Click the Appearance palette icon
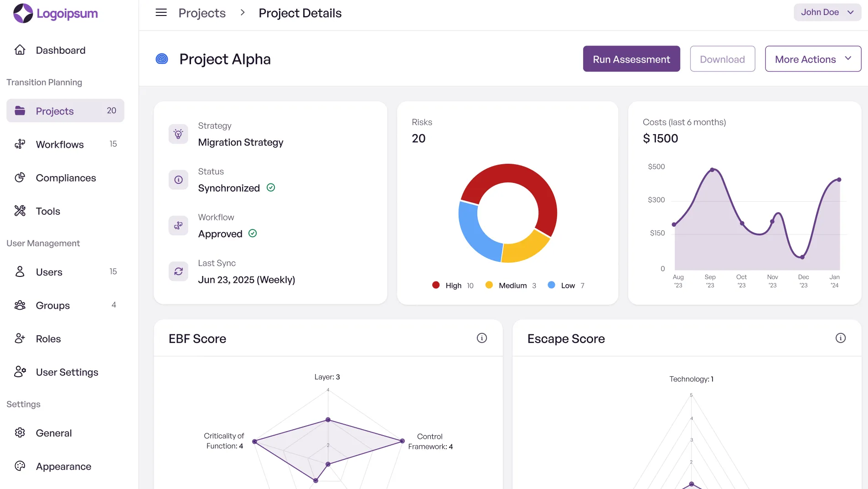 coord(20,466)
